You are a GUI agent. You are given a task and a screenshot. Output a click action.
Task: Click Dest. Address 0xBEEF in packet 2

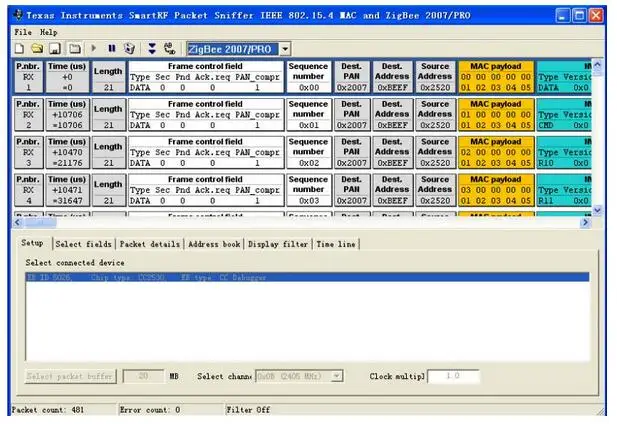click(392, 114)
